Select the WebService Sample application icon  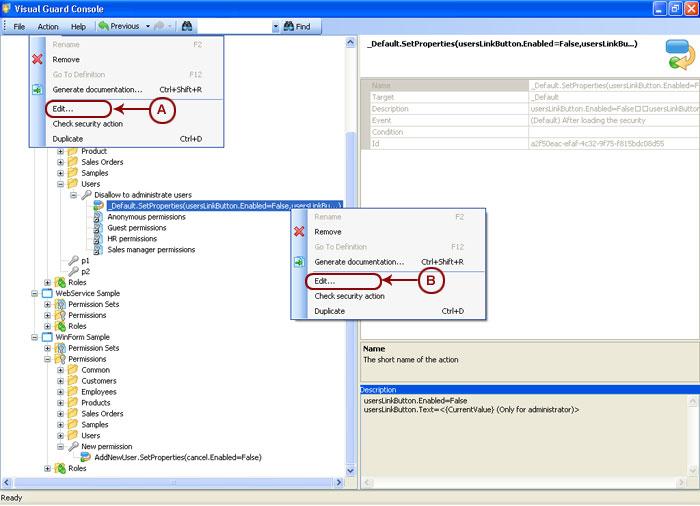[x=47, y=293]
